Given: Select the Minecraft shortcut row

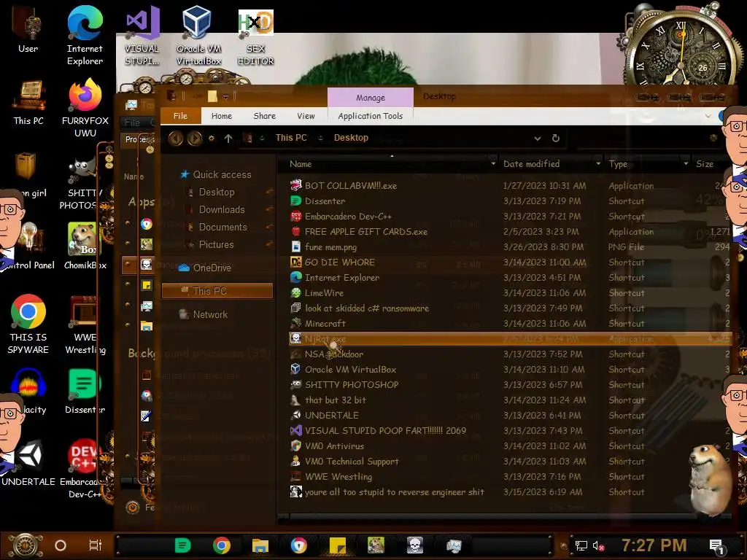Looking at the screenshot, I should click(x=510, y=324).
